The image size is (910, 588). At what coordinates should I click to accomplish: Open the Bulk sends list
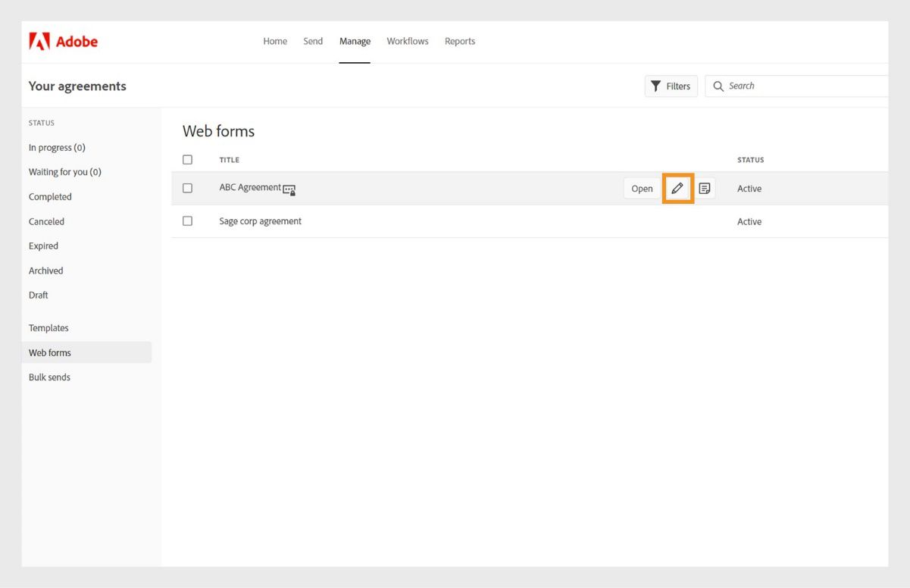pyautogui.click(x=49, y=377)
